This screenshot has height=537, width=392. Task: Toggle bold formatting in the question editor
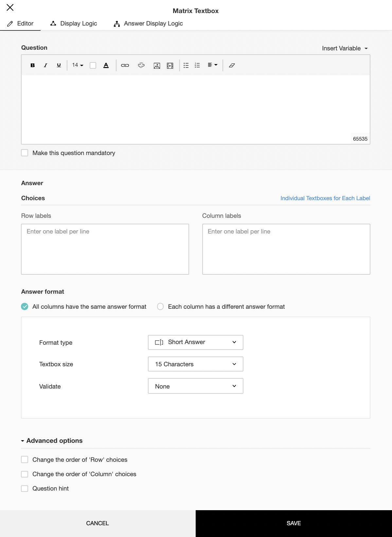pos(33,65)
